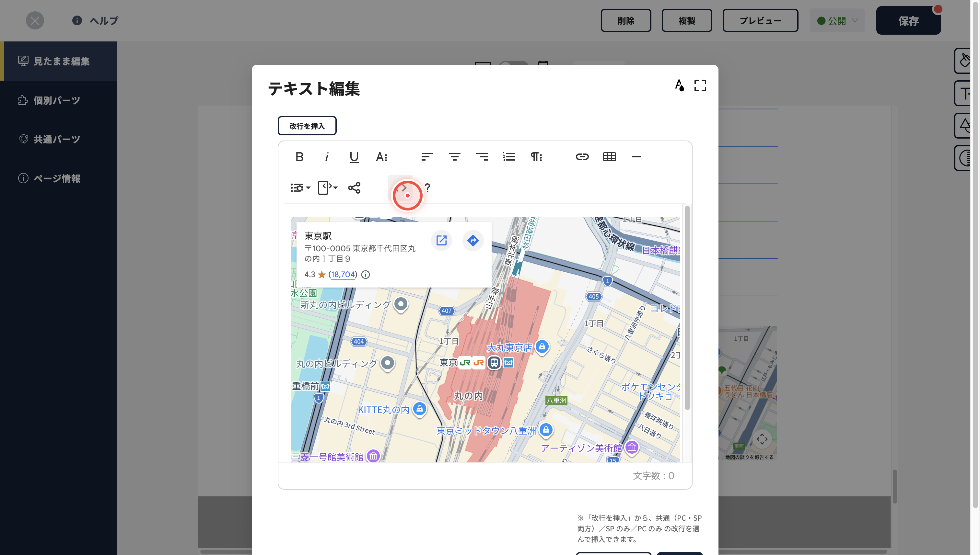
Task: Click the editor content vertical scrollbar
Action: coord(687,308)
